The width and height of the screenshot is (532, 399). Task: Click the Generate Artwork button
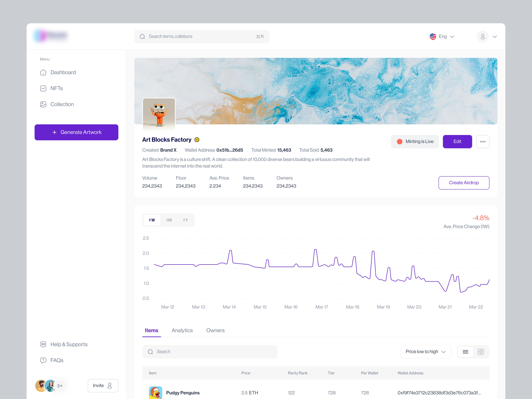(76, 132)
